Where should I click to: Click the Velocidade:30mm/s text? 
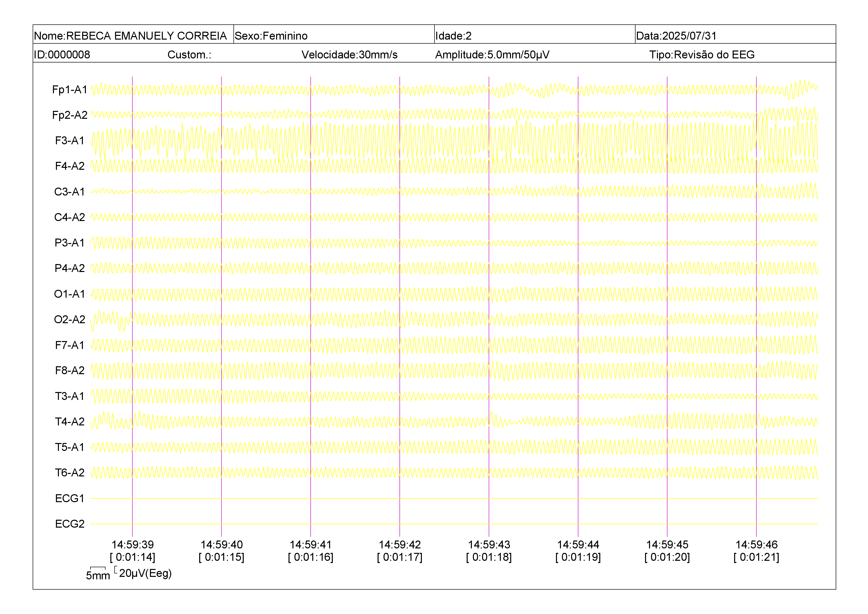tap(350, 55)
